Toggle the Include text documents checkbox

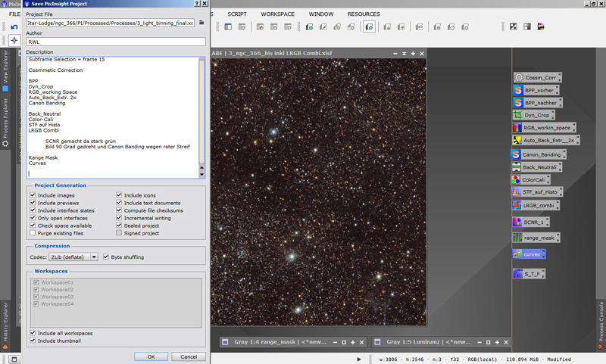coord(119,203)
